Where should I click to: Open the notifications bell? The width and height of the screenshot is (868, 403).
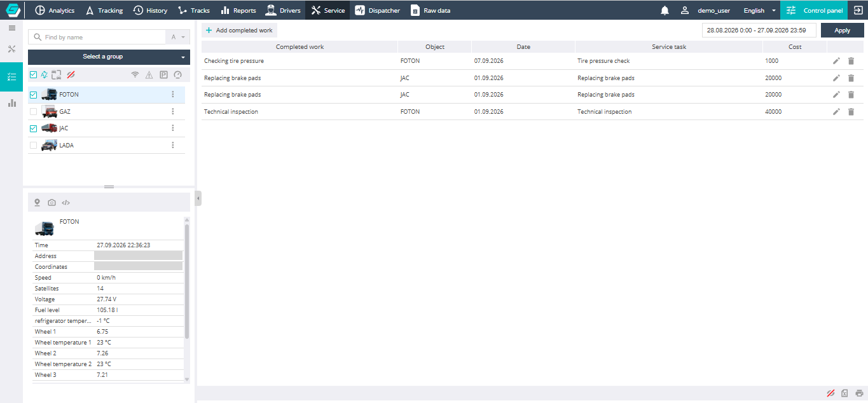click(x=665, y=10)
